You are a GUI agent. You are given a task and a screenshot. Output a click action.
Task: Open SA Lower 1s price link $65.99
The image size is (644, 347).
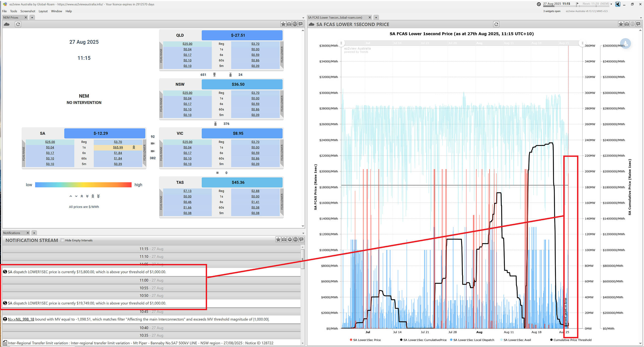pyautogui.click(x=118, y=147)
